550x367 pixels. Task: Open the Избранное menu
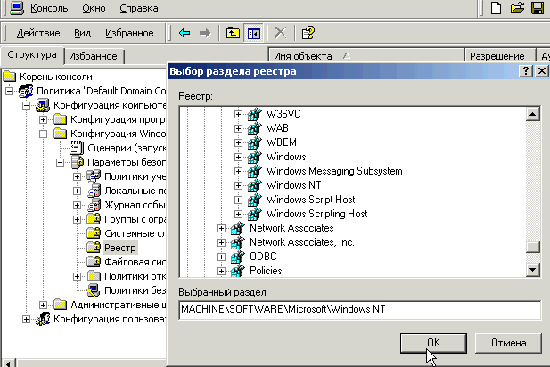(x=129, y=33)
